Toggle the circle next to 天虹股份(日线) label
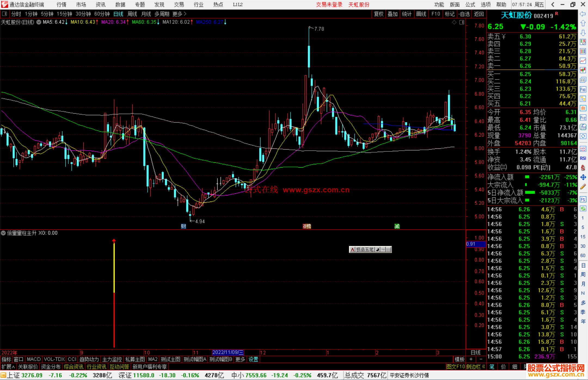 39,22
